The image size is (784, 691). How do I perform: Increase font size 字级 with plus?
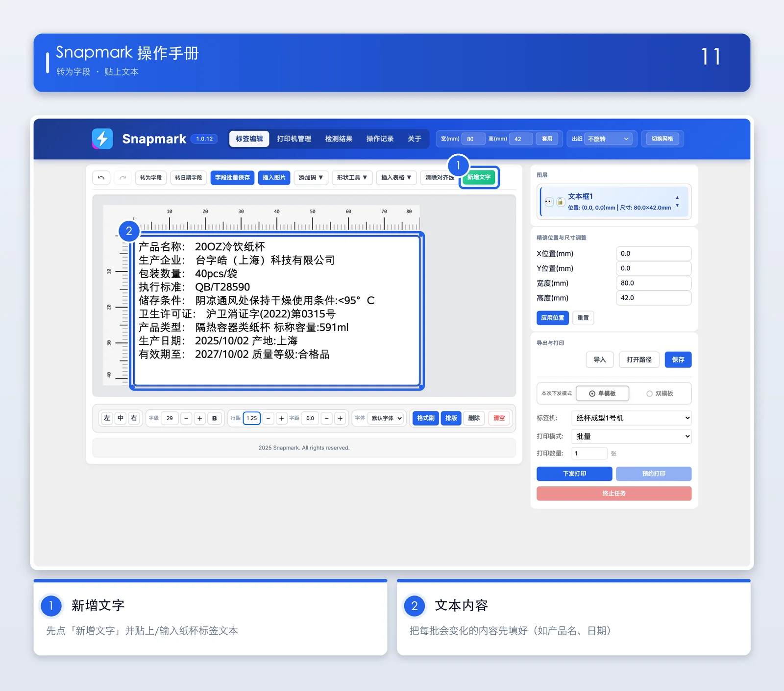[x=199, y=418]
